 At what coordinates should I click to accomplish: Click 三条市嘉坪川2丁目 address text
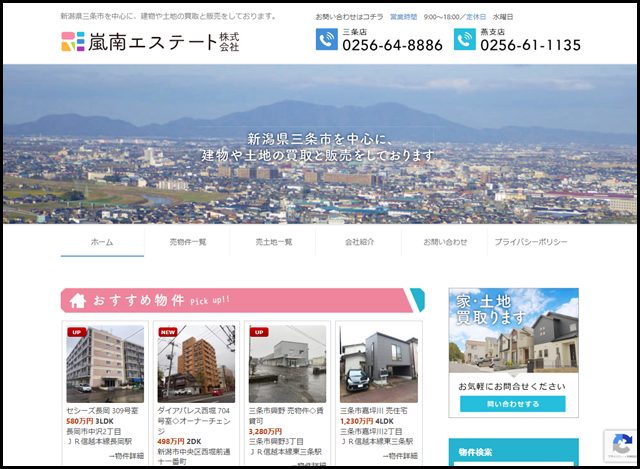(371, 431)
